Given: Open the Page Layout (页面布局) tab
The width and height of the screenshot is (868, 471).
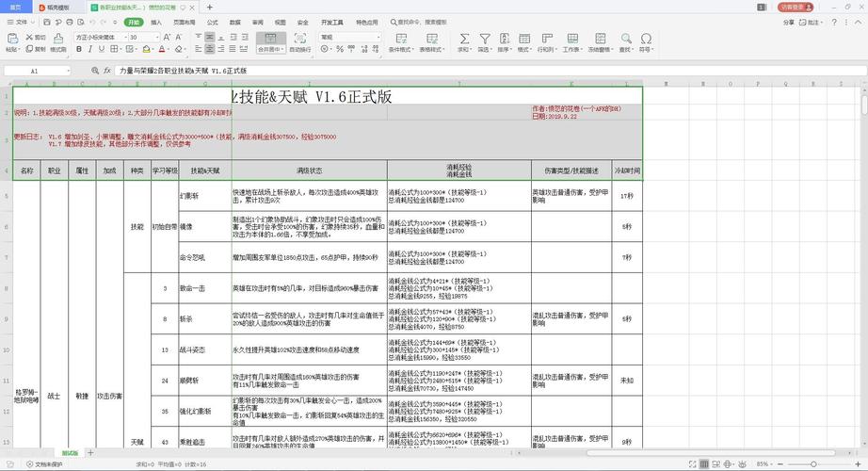Looking at the screenshot, I should (185, 23).
